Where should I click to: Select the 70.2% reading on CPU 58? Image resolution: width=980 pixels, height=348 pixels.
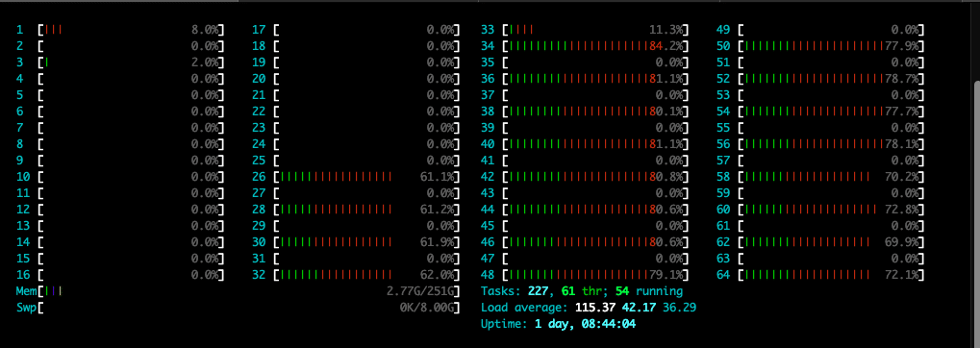click(902, 177)
